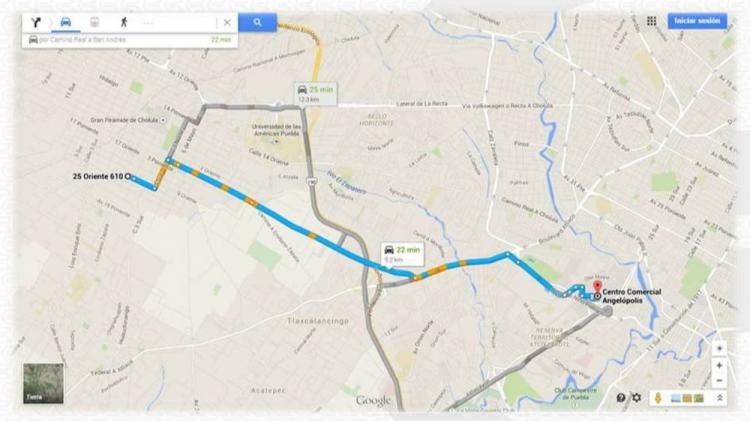Open the route via Camino Real a San Andrés
750x421 pixels.
pos(130,40)
